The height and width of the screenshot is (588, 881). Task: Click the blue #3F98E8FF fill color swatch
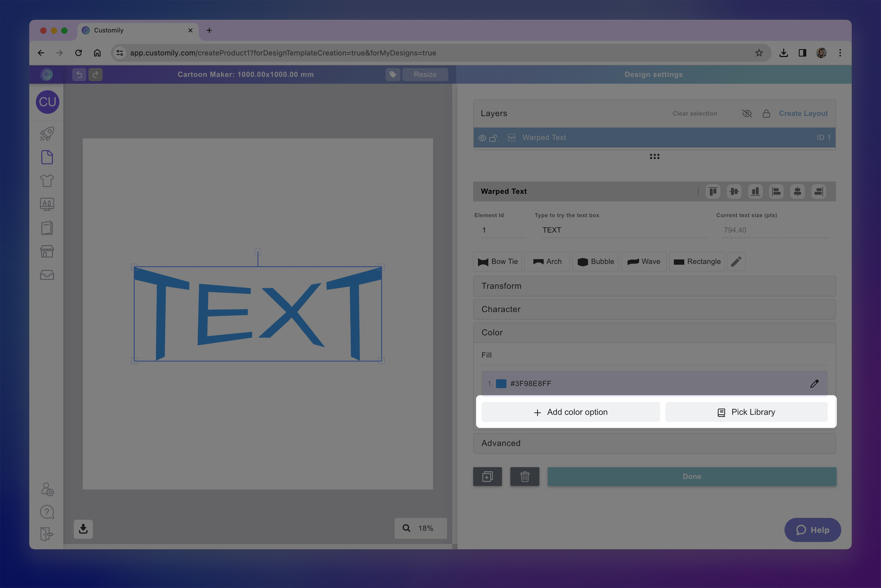coord(501,383)
